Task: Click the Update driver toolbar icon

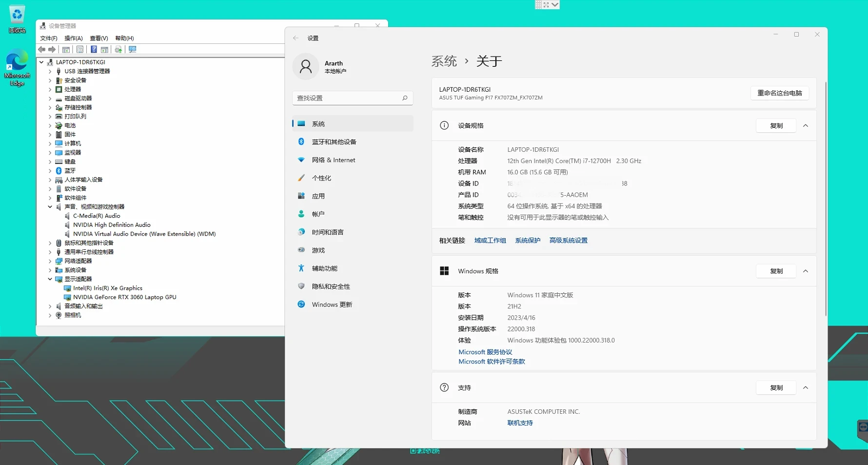Action: pyautogui.click(x=118, y=49)
